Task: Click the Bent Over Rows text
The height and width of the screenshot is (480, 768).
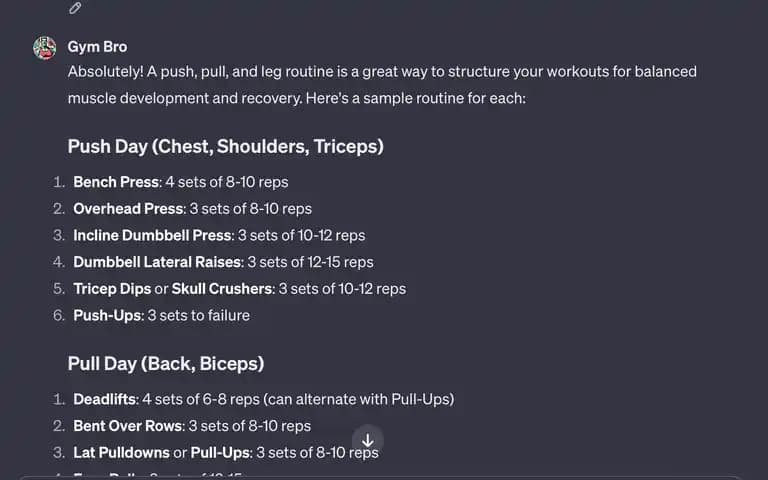Action: pos(127,426)
